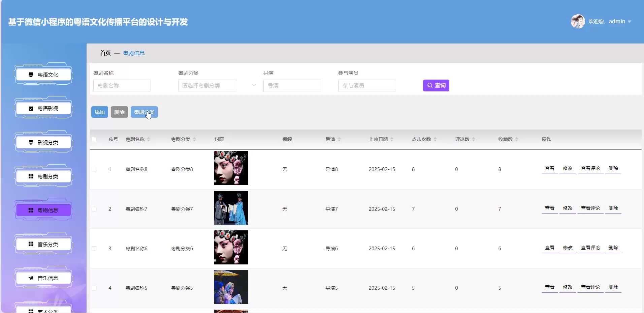Sort by 评论数 column arrows
644x313 pixels.
[474, 139]
